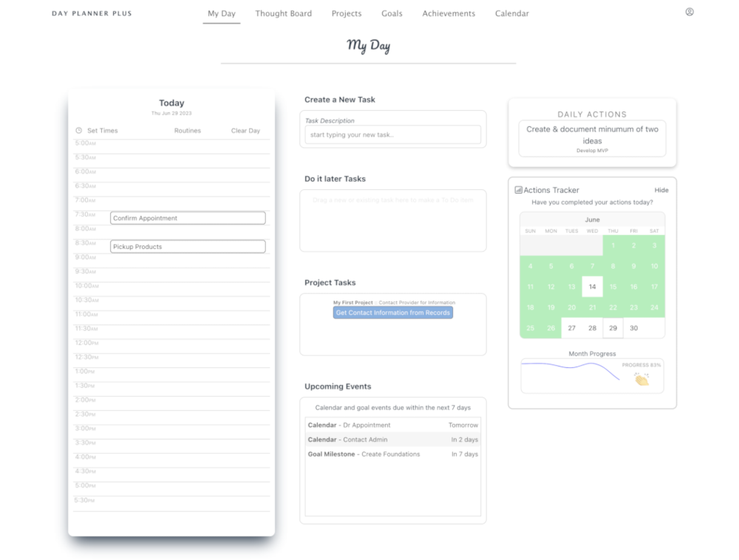
Task: Click the clapping hands progress emoji
Action: (x=641, y=379)
